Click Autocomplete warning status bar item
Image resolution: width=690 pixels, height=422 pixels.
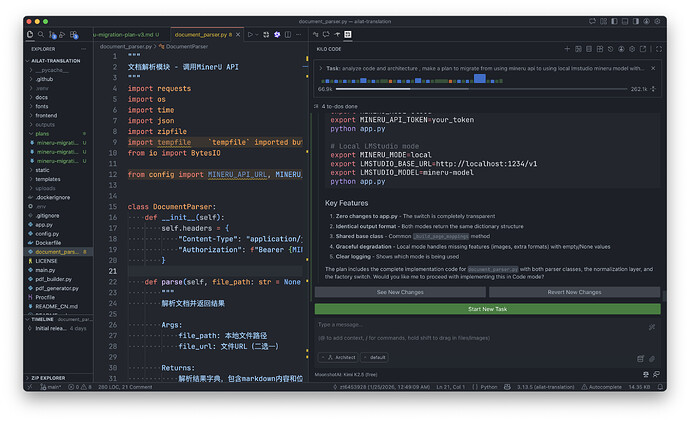[x=602, y=387]
